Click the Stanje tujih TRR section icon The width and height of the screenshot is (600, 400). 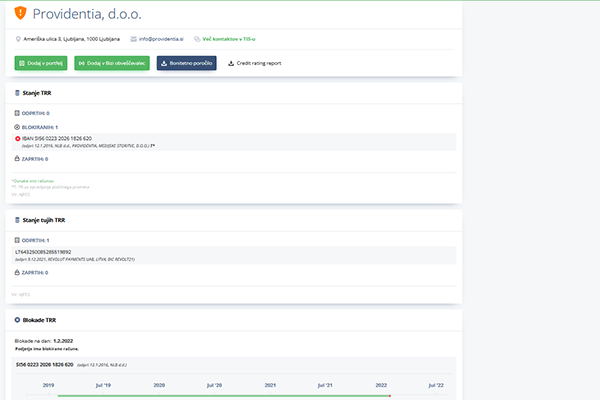click(x=17, y=219)
